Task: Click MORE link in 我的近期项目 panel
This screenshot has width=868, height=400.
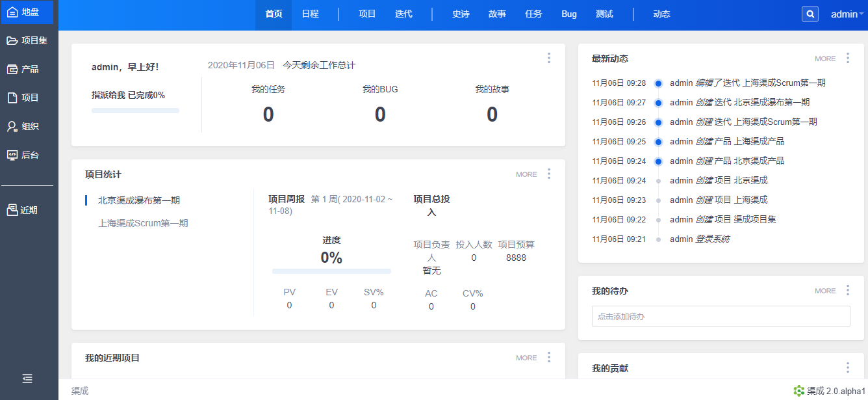Action: [x=526, y=358]
